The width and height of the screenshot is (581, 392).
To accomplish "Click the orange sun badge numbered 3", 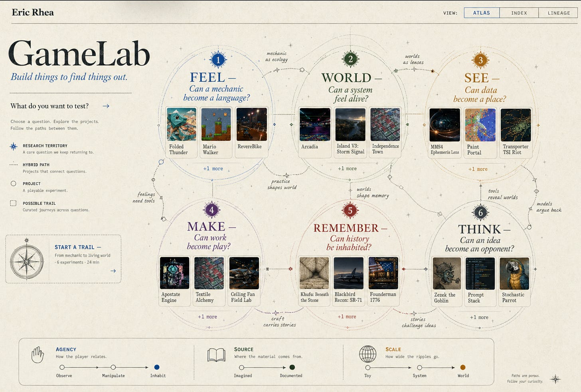I will tap(480, 60).
